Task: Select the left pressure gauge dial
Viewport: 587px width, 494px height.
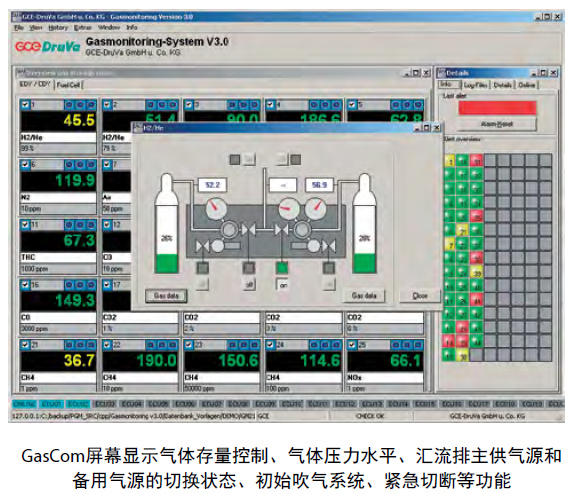Action: [x=216, y=208]
